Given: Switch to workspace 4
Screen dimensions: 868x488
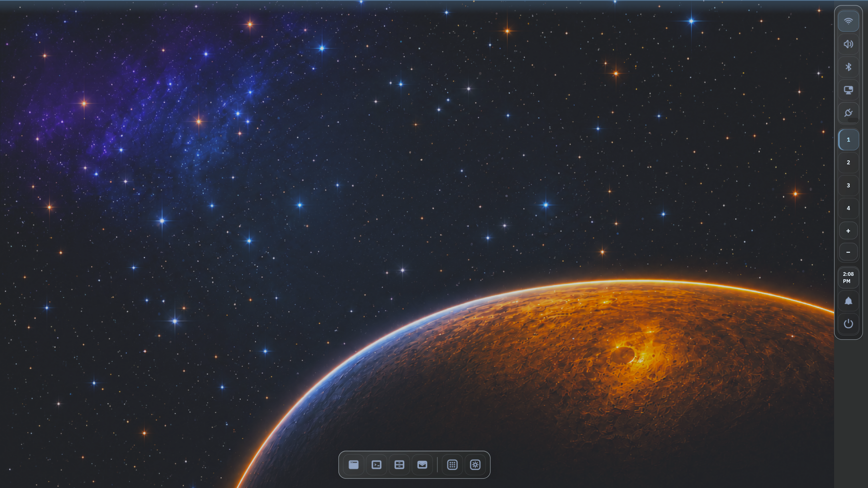Looking at the screenshot, I should pos(848,208).
